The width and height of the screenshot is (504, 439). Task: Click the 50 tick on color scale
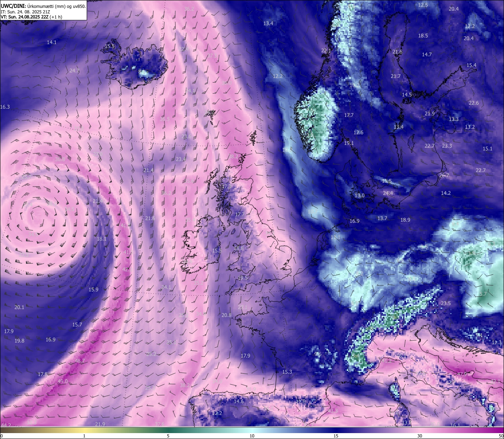[500, 436]
